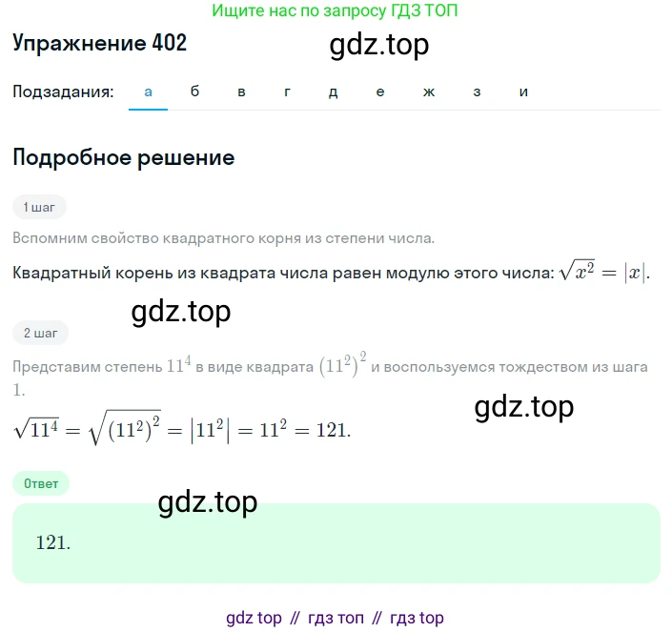The height and width of the screenshot is (632, 672).
Task: Click the Подробное решение heading
Action: tap(123, 157)
